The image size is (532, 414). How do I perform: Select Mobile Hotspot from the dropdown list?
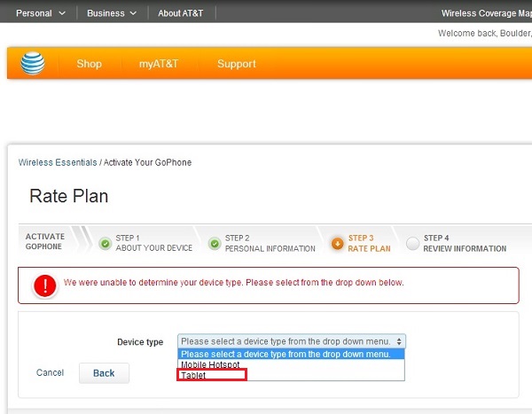(291, 364)
